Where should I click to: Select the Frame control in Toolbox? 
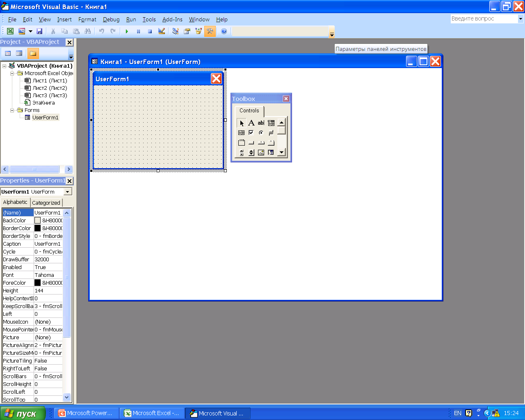click(x=242, y=143)
